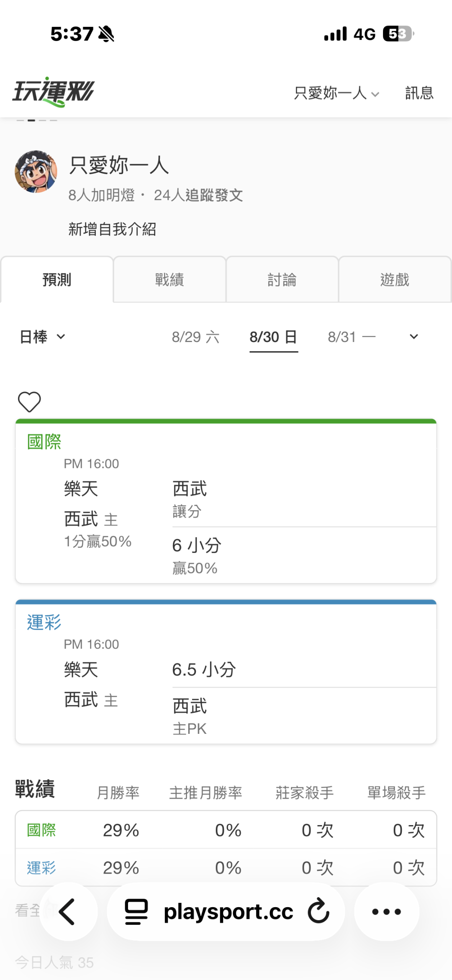Tap the browser back arrow
This screenshot has height=980, width=452.
68,911
